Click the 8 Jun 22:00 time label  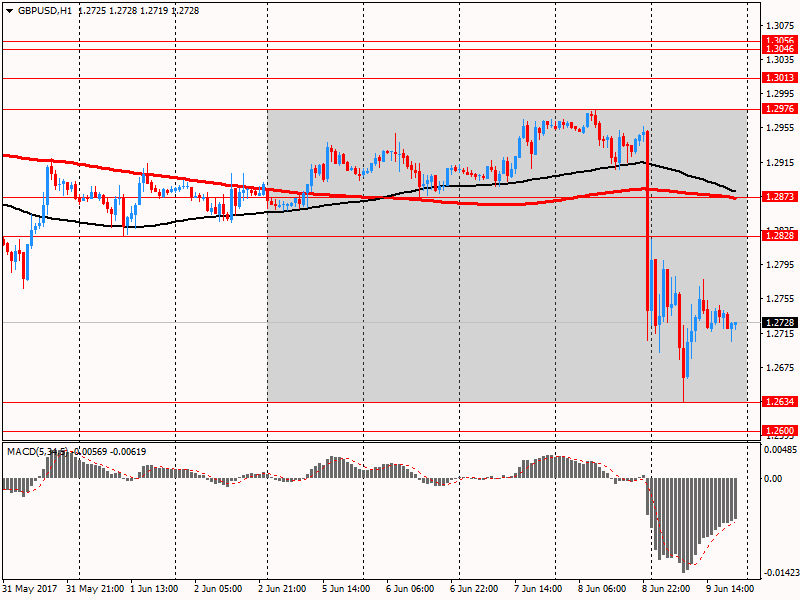666,589
